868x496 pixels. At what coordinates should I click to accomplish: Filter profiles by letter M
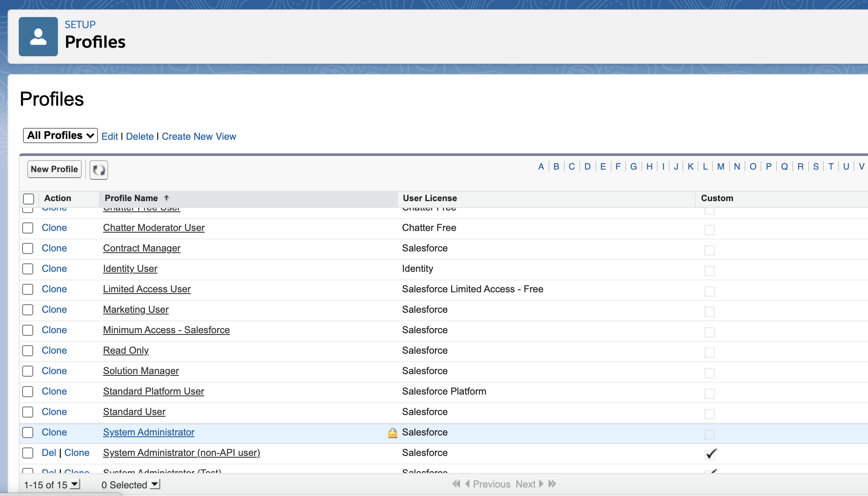tap(721, 167)
